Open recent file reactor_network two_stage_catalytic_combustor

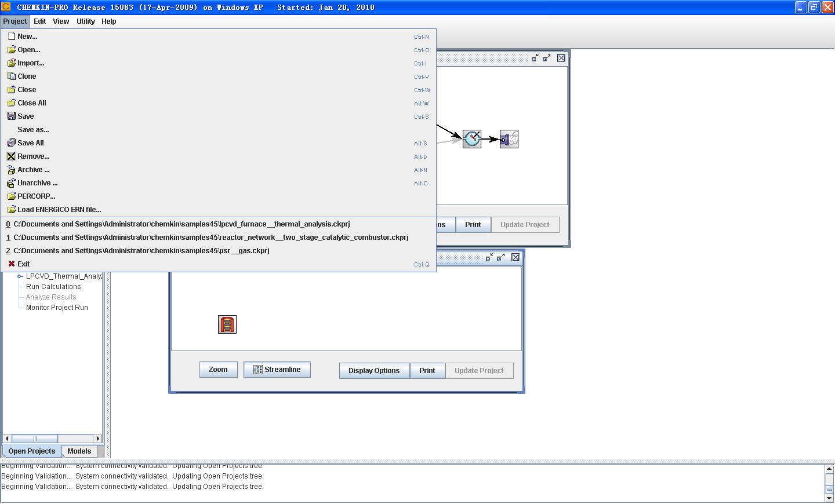click(218, 238)
